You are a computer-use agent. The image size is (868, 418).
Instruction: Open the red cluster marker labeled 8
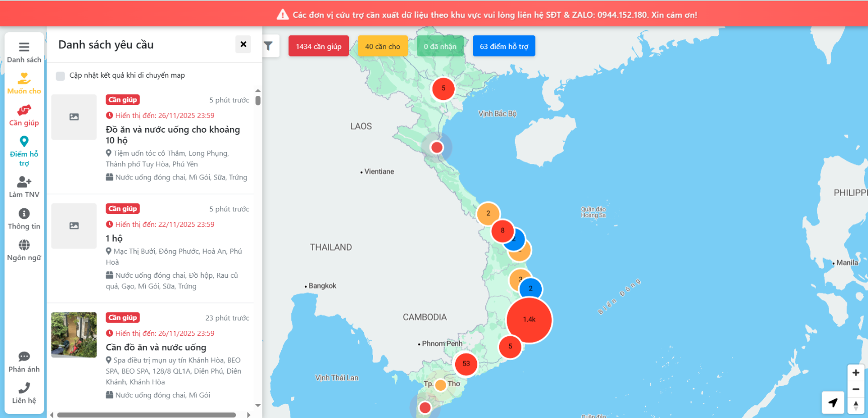[x=503, y=231]
